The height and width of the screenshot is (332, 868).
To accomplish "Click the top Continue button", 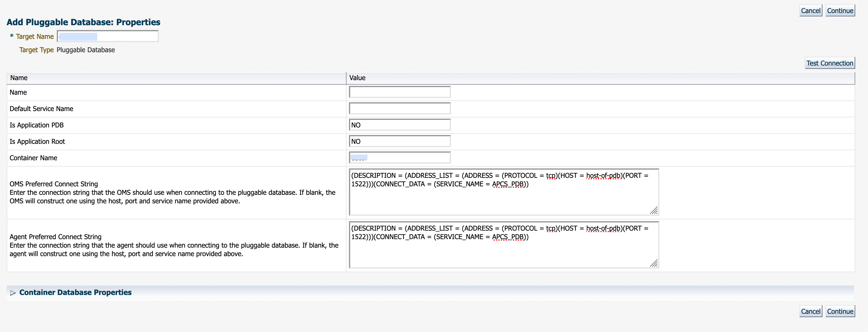I will tap(840, 11).
